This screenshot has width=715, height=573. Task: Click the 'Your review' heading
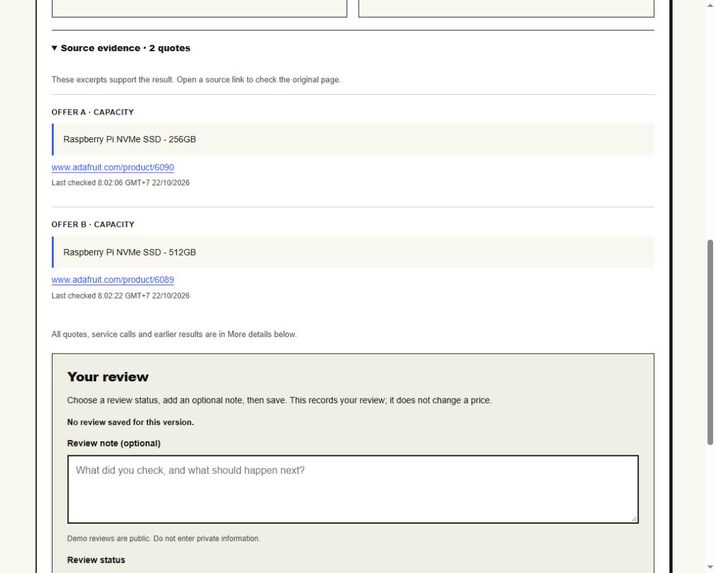(x=108, y=377)
